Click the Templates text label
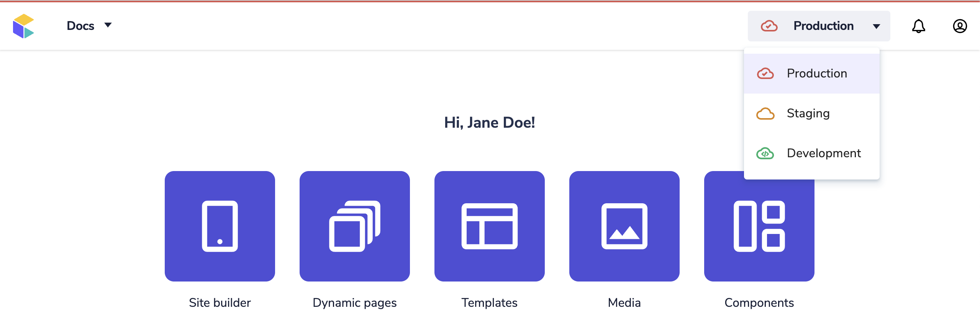The image size is (980, 326). (490, 303)
